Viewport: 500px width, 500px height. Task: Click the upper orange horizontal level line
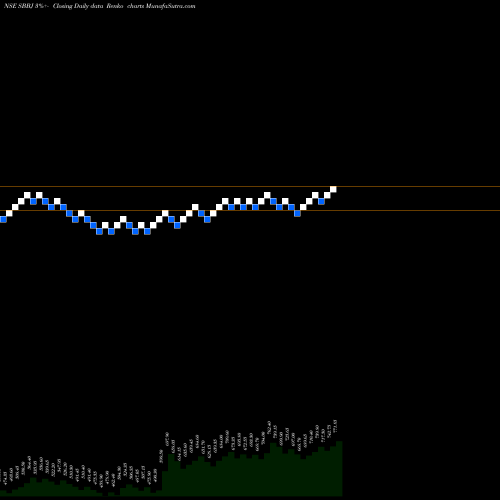tap(250, 186)
